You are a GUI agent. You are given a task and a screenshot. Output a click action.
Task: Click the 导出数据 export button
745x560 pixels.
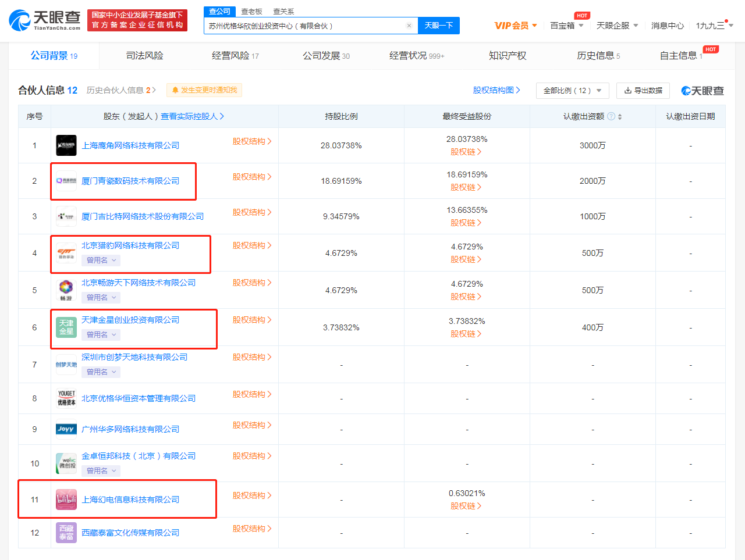click(x=643, y=91)
